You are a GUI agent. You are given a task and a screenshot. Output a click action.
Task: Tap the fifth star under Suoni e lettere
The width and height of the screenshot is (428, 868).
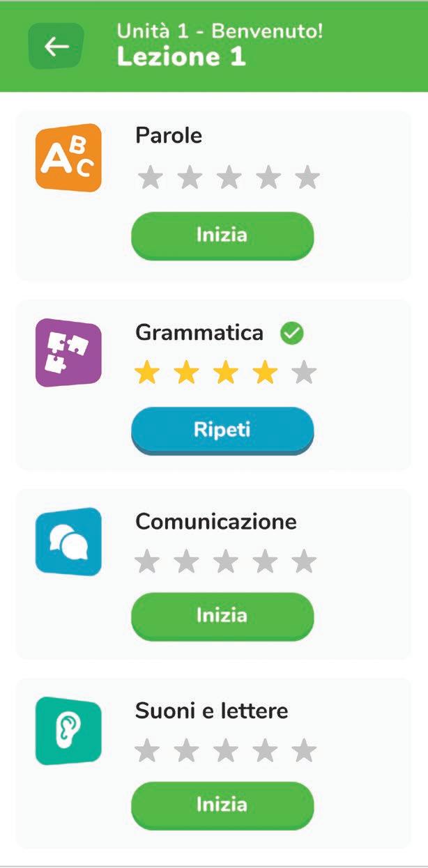(x=304, y=751)
